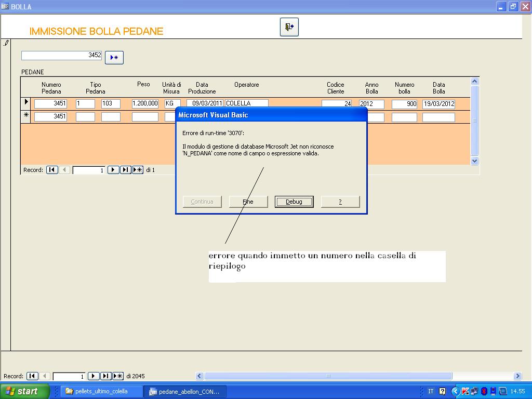Click the Debug button in error dialog
532x399 pixels.
[294, 202]
